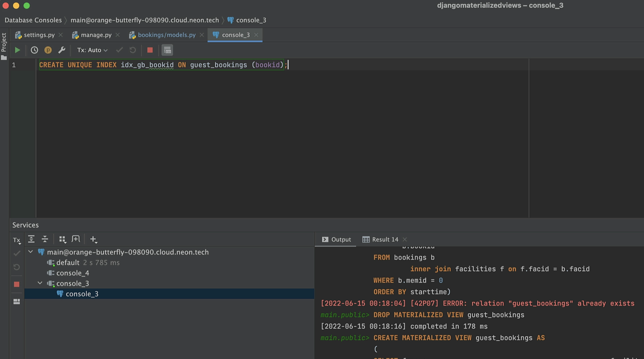Click 'WHERE b.memid = 0' output line
Image resolution: width=644 pixels, height=359 pixels.
408,281
